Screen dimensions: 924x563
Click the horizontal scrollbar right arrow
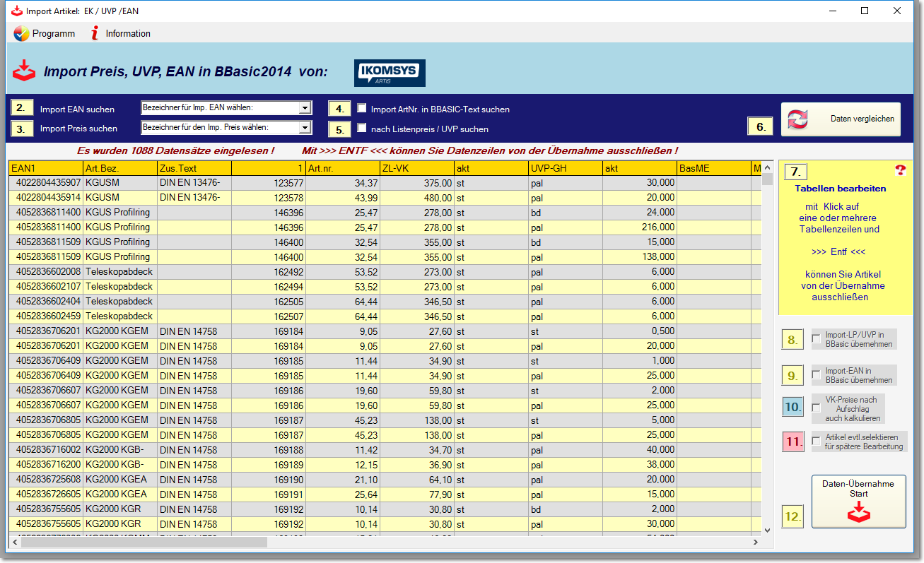[x=755, y=542]
